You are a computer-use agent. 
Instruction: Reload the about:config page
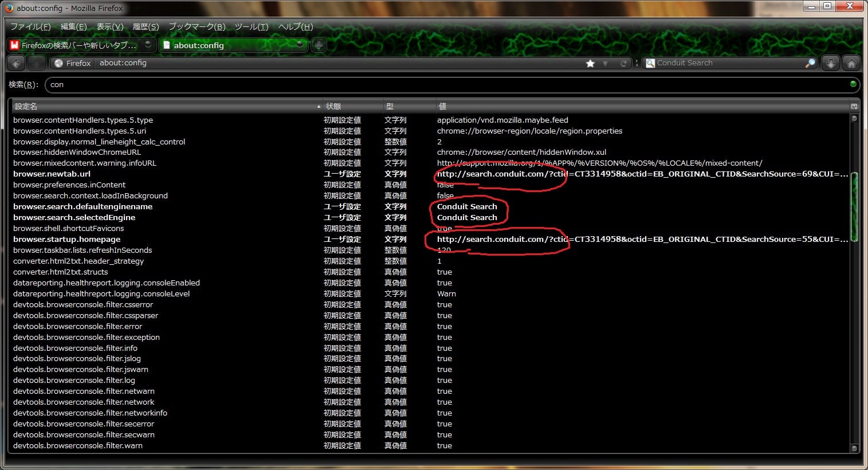click(x=623, y=63)
